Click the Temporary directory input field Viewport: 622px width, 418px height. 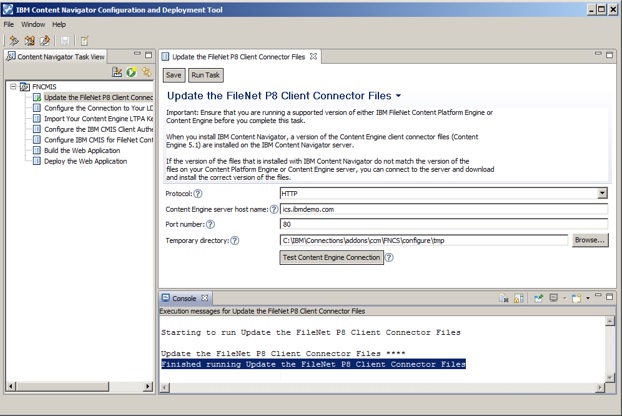pyautogui.click(x=424, y=240)
